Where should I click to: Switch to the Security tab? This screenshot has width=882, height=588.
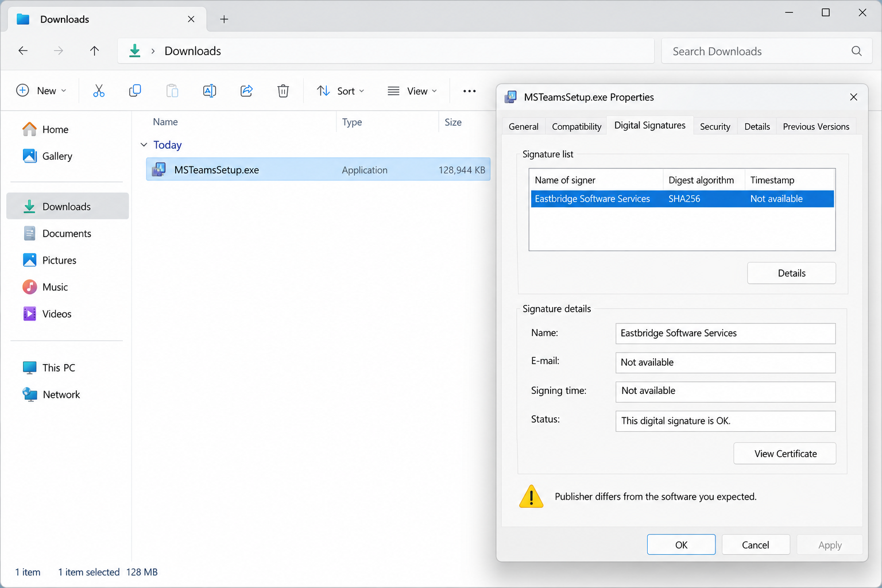pos(715,126)
